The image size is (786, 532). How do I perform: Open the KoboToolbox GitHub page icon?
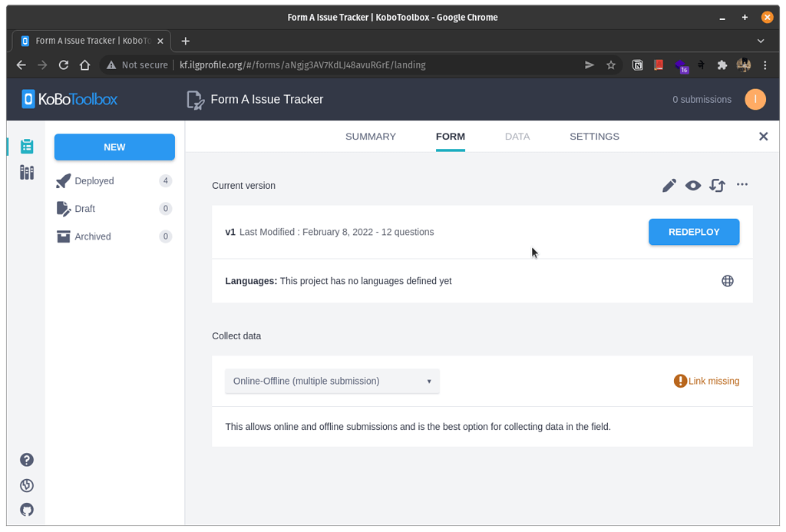click(x=26, y=510)
